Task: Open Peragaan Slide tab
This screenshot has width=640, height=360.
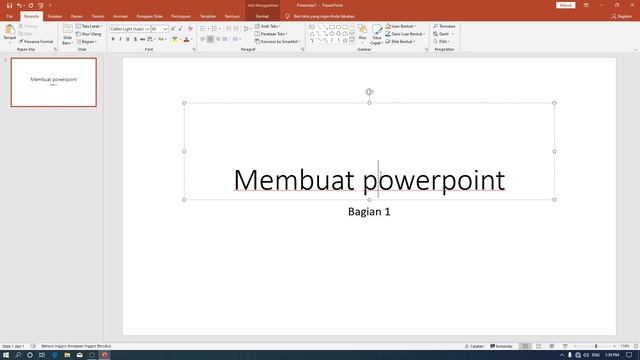Action: tap(149, 16)
